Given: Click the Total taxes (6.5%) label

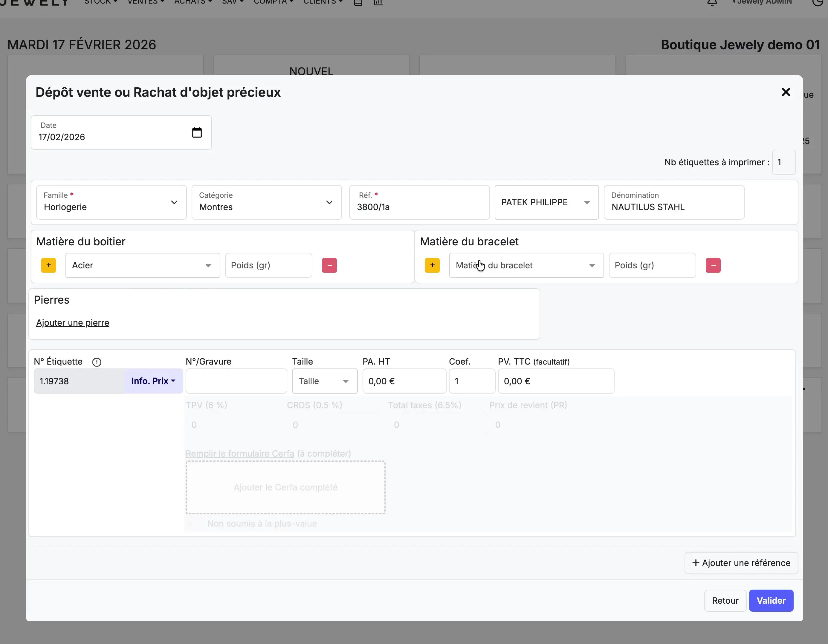Looking at the screenshot, I should pos(425,405).
